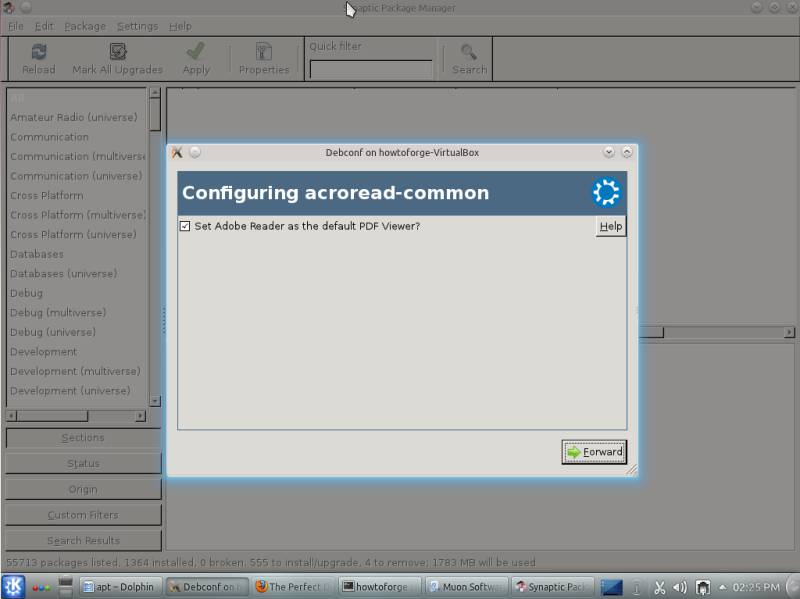The height and width of the screenshot is (599, 800).
Task: Click the device notifier tray icon
Action: click(x=703, y=588)
